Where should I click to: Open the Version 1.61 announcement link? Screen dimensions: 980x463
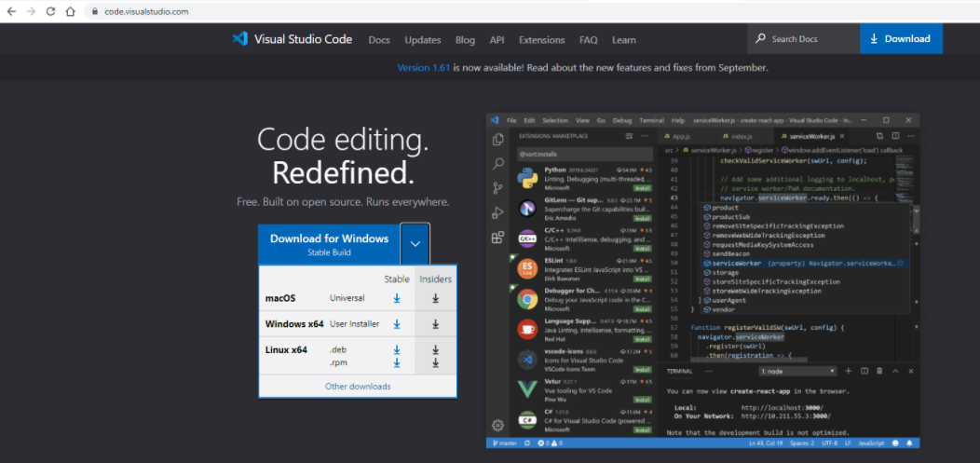pos(423,68)
